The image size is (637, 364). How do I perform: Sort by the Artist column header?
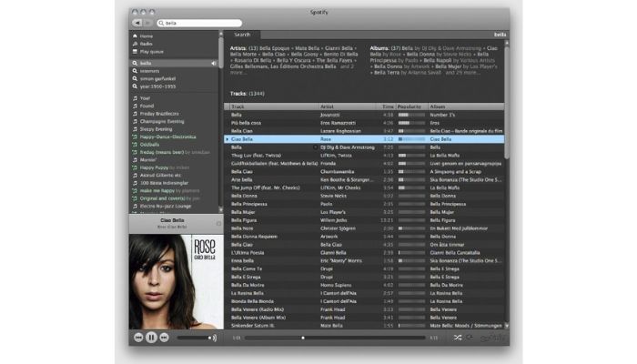click(x=348, y=106)
